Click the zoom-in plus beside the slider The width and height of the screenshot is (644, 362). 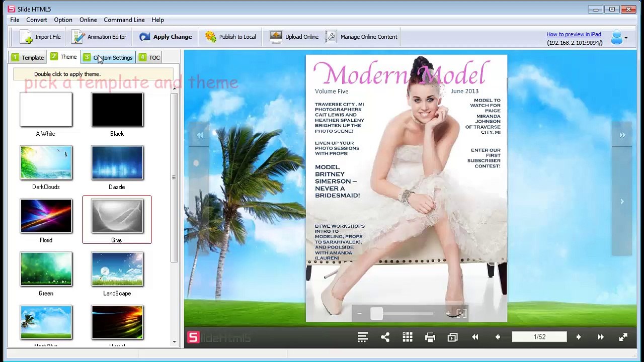point(448,314)
